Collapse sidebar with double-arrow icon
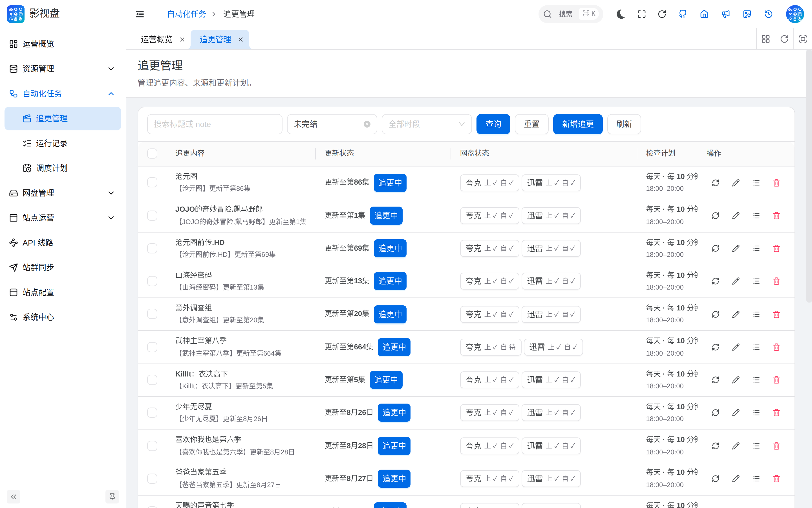This screenshot has width=812, height=508. coord(14,497)
